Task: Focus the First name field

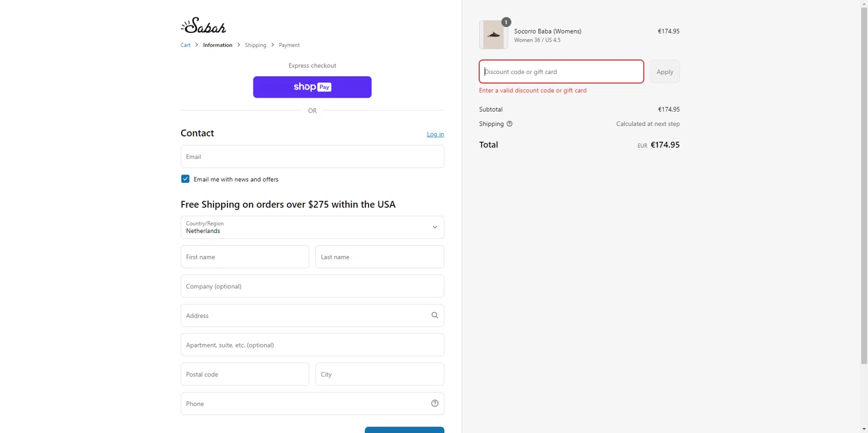Action: click(x=245, y=257)
